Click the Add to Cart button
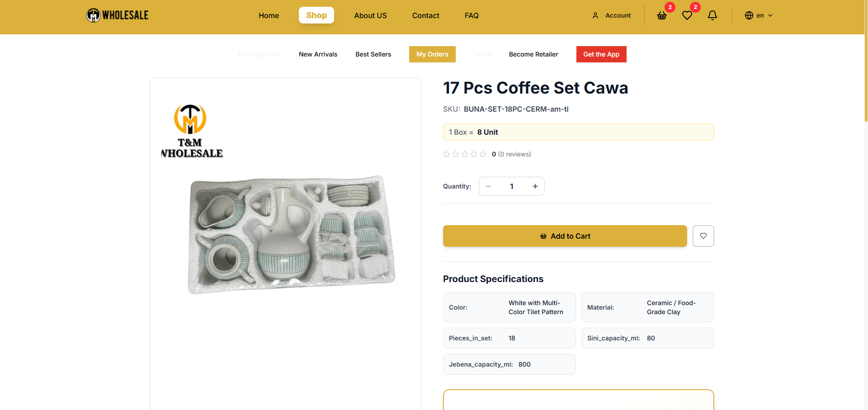868x410 pixels. point(565,236)
